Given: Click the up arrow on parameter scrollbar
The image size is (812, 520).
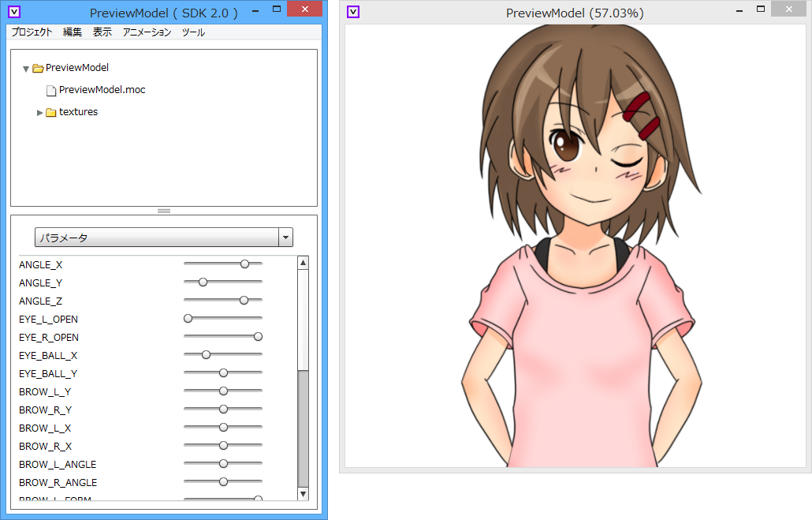Looking at the screenshot, I should (x=303, y=262).
